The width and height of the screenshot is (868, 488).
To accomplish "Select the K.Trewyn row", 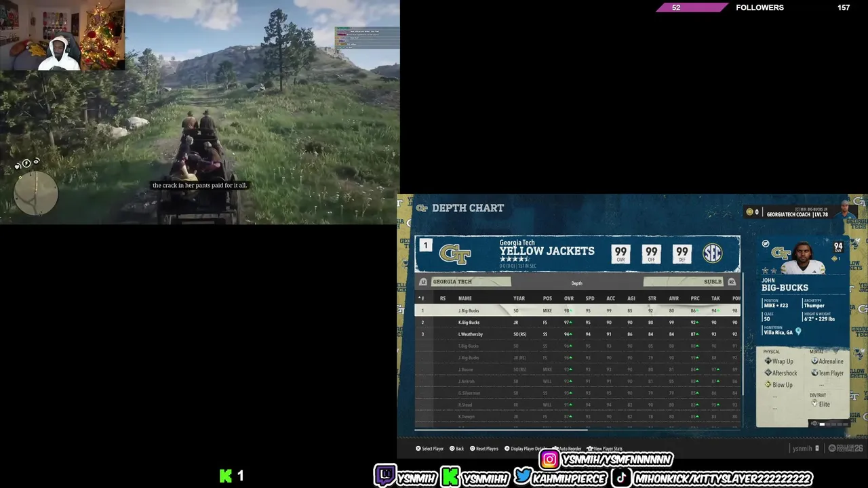I will 577,416.
